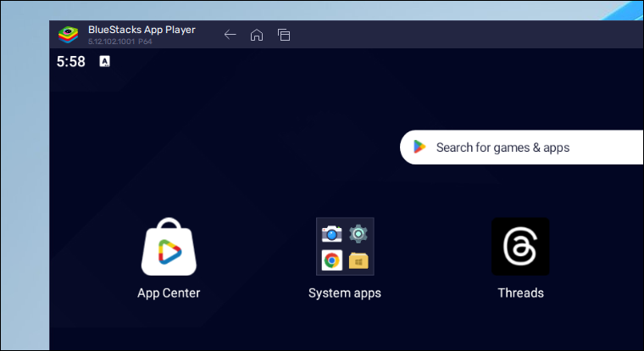Open the BlueStacks home screen icon
Image resolution: width=644 pixels, height=351 pixels.
[x=257, y=35]
